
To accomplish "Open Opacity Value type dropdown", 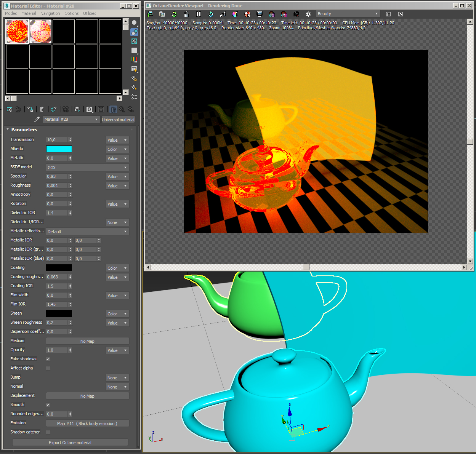I will (x=117, y=350).
